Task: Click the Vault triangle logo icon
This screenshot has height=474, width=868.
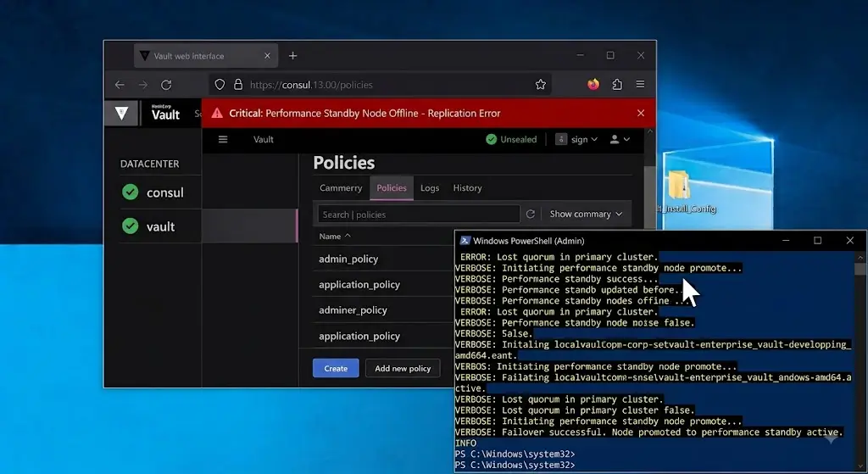Action: coord(121,114)
